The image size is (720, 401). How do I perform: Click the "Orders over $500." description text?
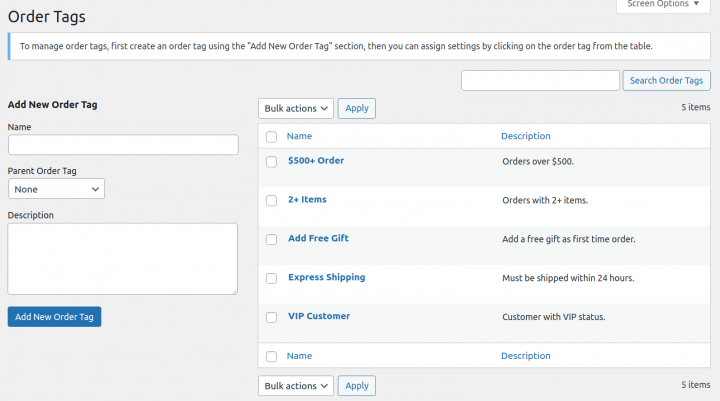tap(538, 162)
